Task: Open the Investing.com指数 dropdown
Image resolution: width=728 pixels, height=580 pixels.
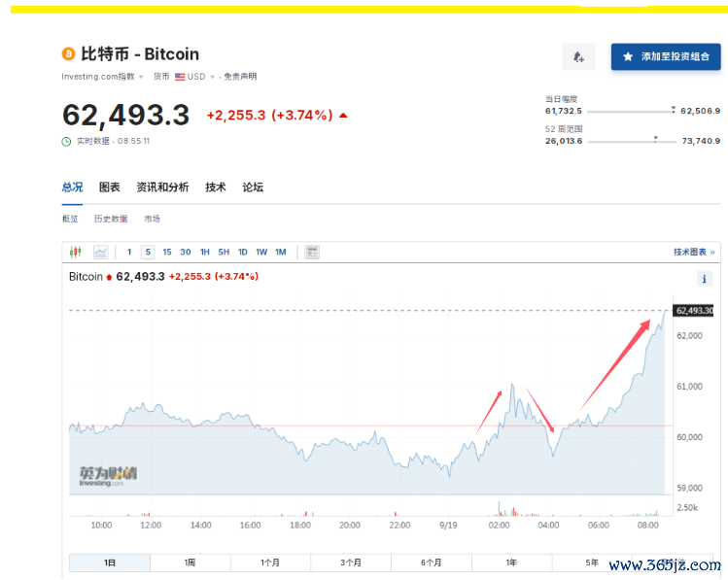Action: coord(103,77)
